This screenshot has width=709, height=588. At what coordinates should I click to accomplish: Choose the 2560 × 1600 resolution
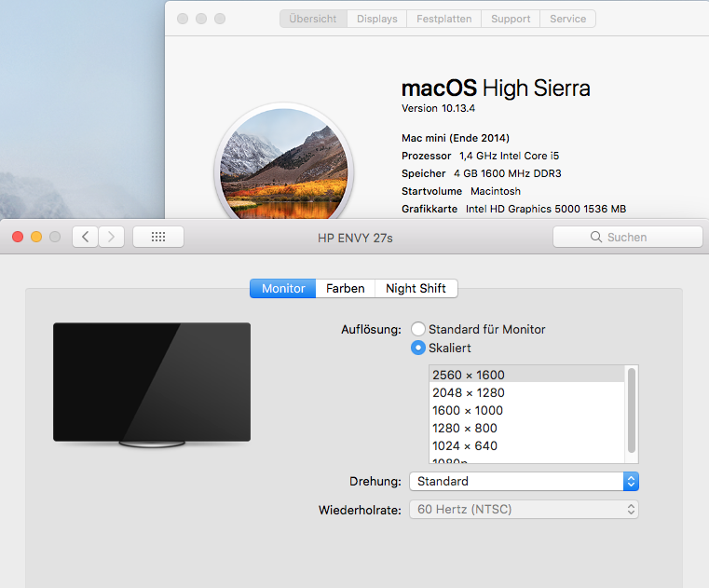[x=526, y=375]
